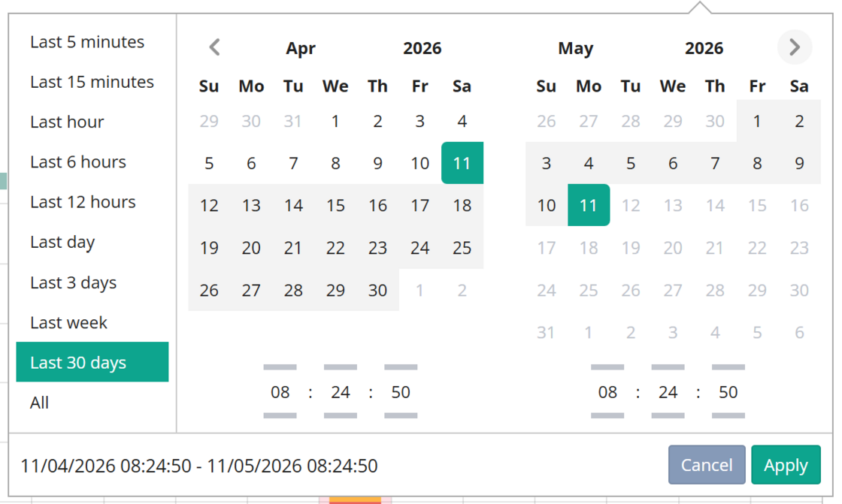Pick May 11 in the May calendar
This screenshot has height=504, width=842.
(589, 205)
